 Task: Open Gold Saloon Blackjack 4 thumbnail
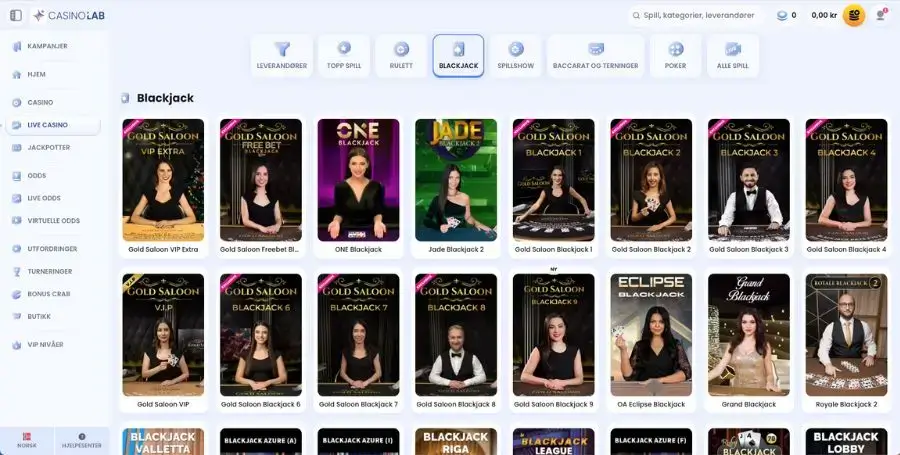click(x=846, y=180)
